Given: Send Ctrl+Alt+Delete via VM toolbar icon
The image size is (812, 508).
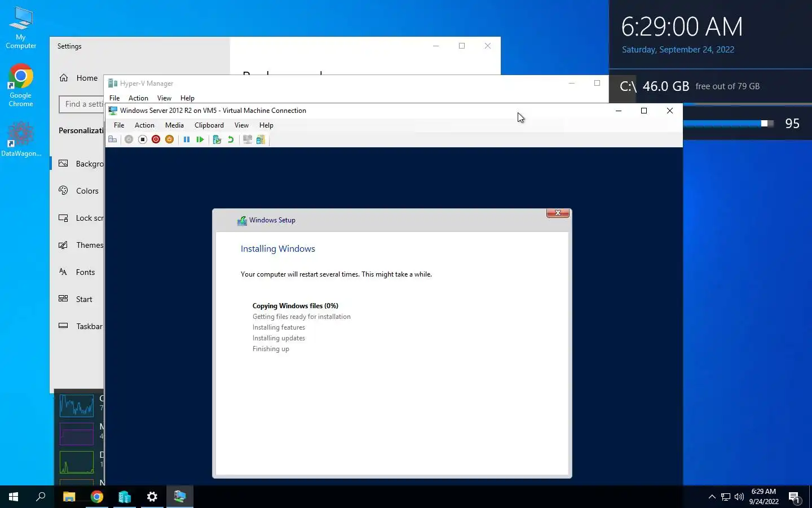Looking at the screenshot, I should (113, 139).
